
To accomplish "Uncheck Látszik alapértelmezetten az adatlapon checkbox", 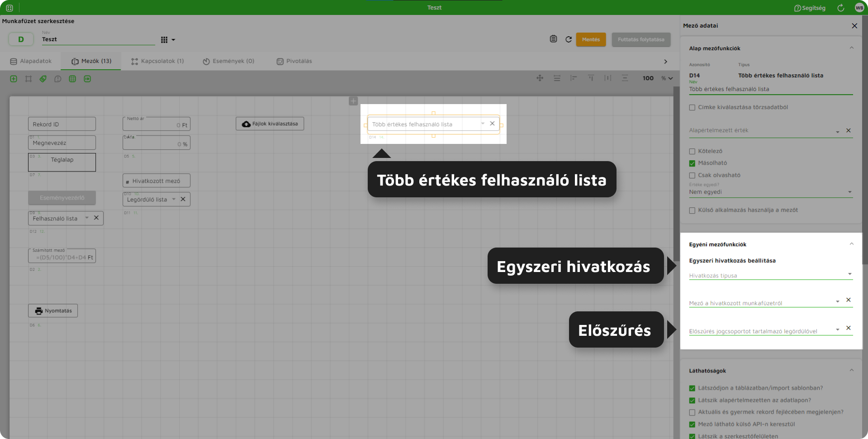I will coord(692,400).
